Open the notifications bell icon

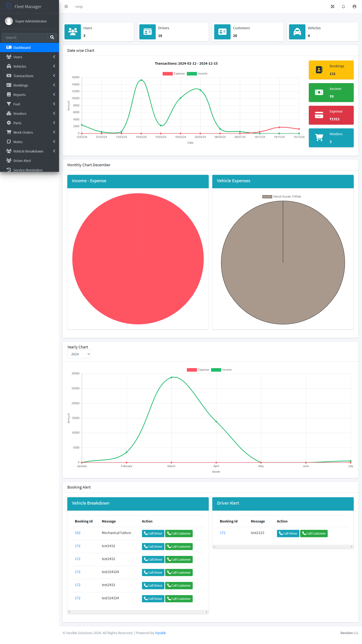343,7
